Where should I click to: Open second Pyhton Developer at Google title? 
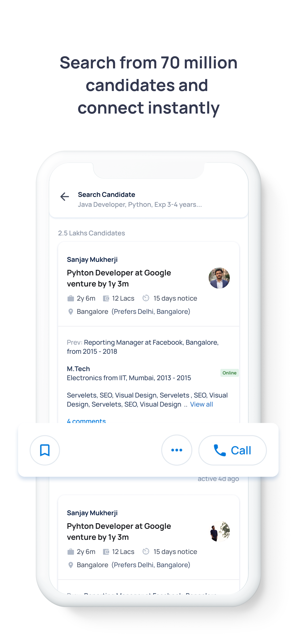pyautogui.click(x=119, y=531)
